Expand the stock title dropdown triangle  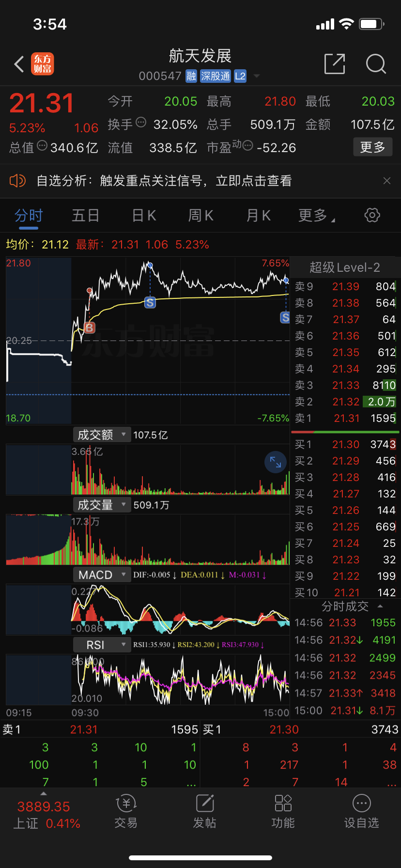257,76
